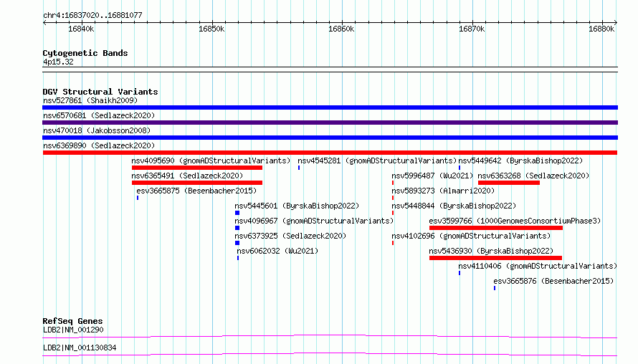The height and width of the screenshot is (364, 638).
Task: Select the LDB2|NM_001130834 gene label
Action: [80, 348]
